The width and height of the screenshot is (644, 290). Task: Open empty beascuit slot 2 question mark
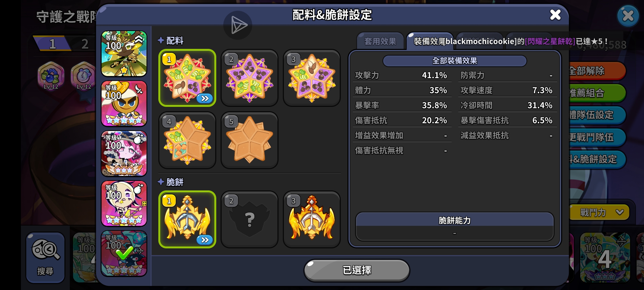click(x=250, y=219)
